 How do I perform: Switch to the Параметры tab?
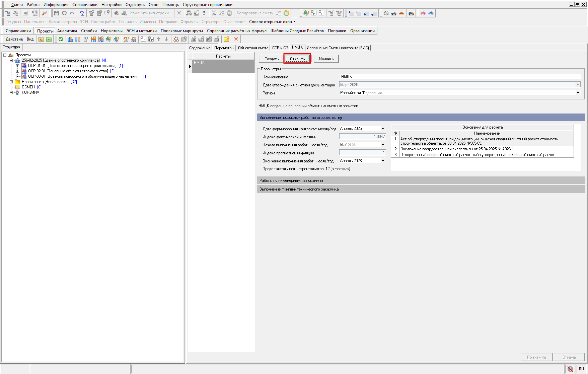[224, 48]
